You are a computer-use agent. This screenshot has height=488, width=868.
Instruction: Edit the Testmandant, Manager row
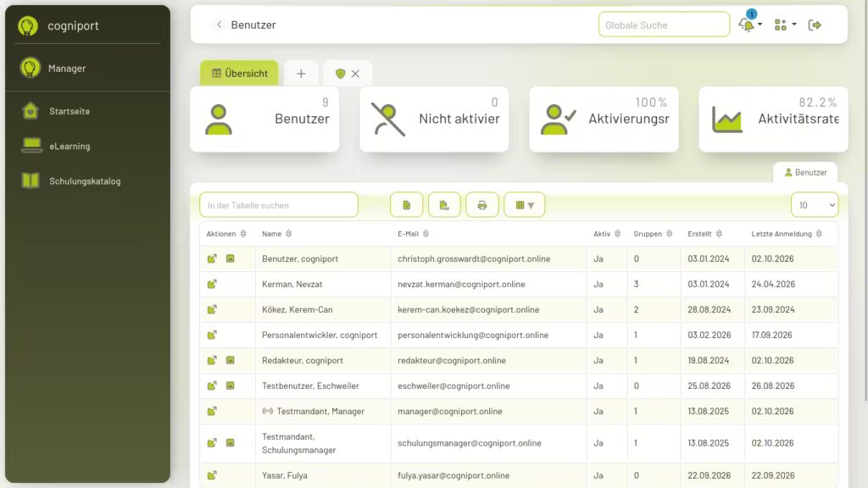(212, 411)
